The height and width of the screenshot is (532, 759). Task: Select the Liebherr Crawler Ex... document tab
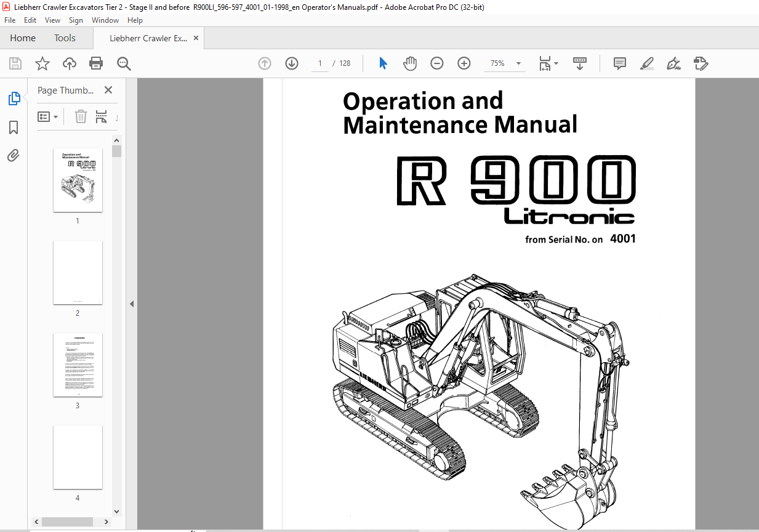(x=148, y=38)
